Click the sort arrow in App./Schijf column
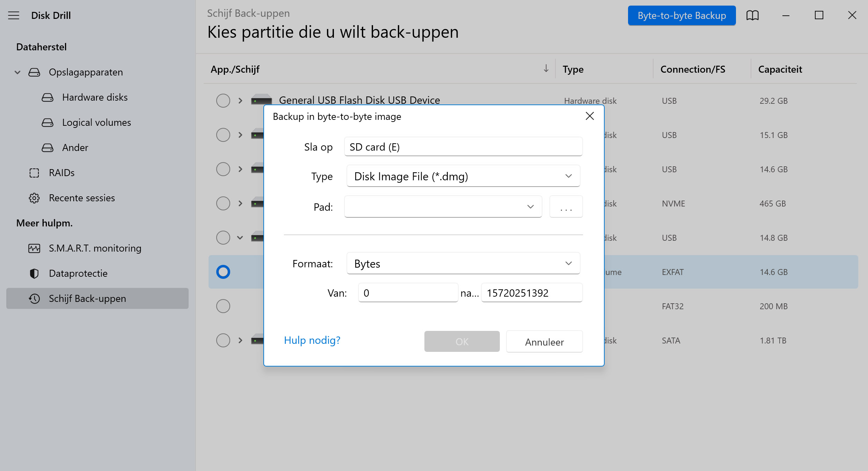The height and width of the screenshot is (471, 868). click(x=546, y=68)
